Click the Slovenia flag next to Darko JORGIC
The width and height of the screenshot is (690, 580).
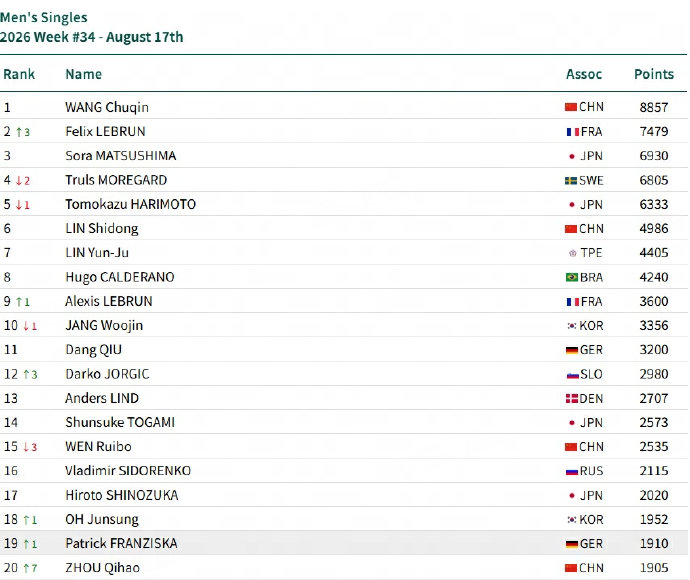pos(573,375)
